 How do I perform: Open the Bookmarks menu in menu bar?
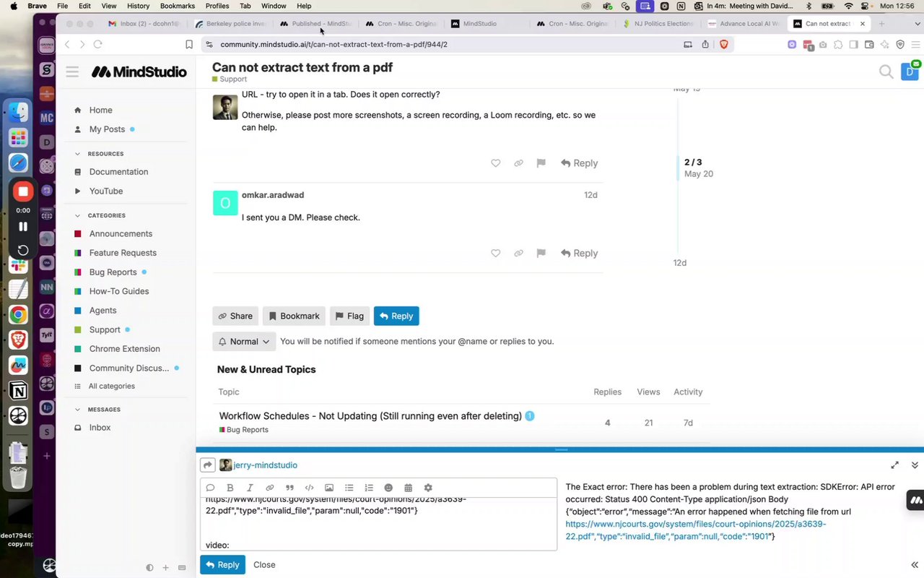[x=178, y=6]
